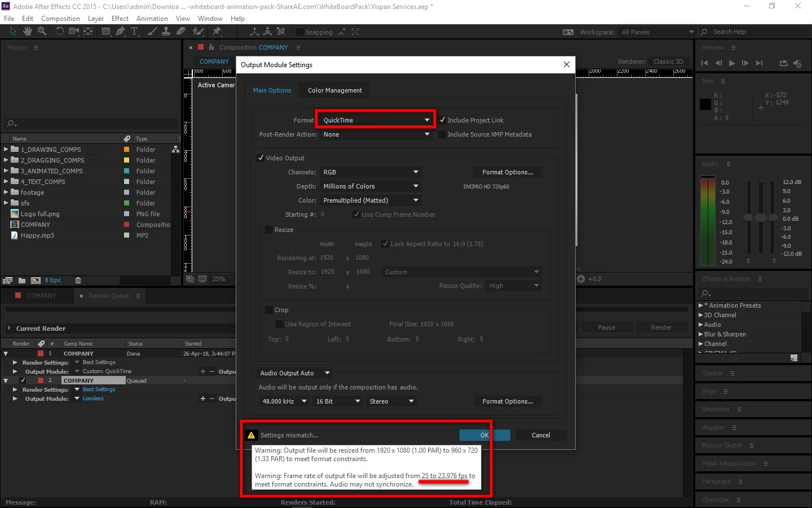Select the Puppet Pin tool
Image resolution: width=812 pixels, height=508 pixels.
[x=217, y=32]
